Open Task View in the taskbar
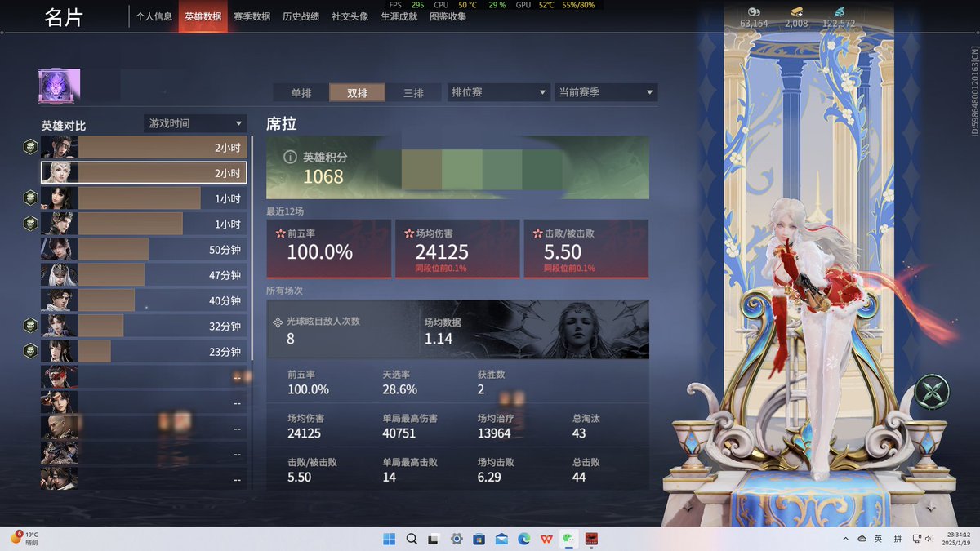The height and width of the screenshot is (551, 980). click(x=434, y=539)
